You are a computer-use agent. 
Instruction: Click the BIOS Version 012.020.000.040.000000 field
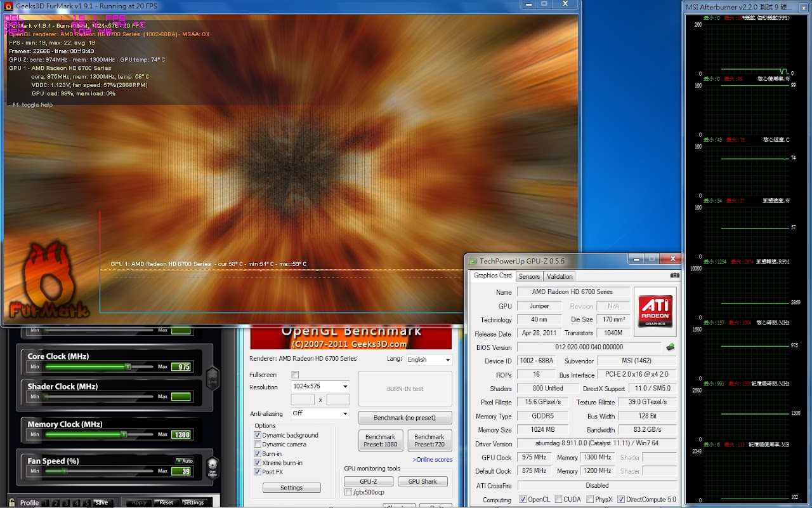(589, 347)
